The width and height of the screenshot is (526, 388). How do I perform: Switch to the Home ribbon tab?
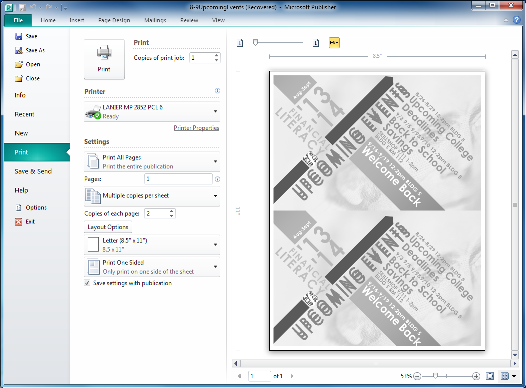click(48, 20)
